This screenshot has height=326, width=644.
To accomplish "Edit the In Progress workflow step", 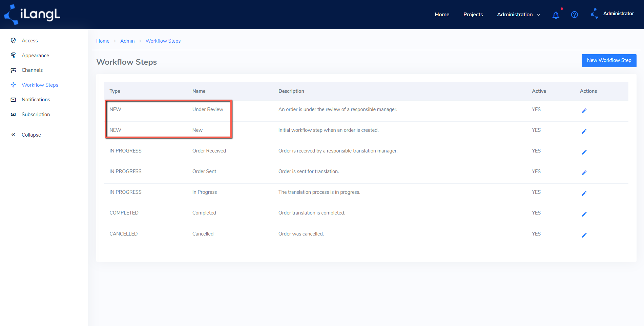I will click(584, 193).
